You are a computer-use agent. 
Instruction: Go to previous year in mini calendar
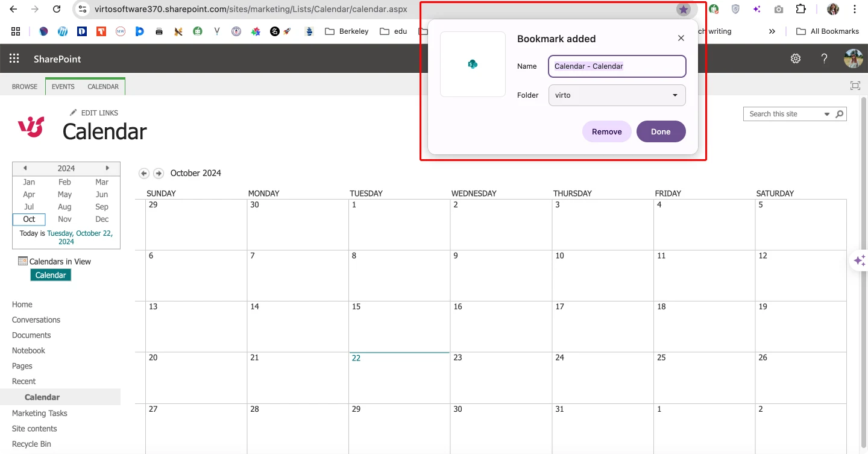(x=25, y=168)
